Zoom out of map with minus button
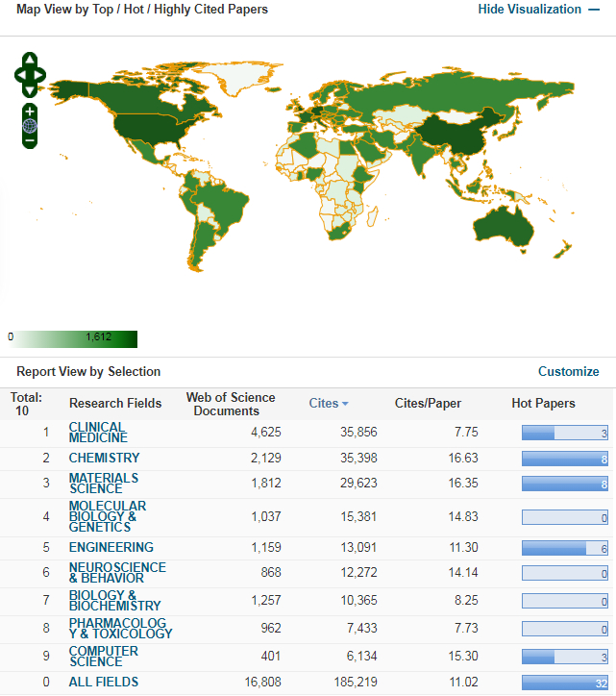Viewport: 616px width, 696px height. [x=29, y=141]
